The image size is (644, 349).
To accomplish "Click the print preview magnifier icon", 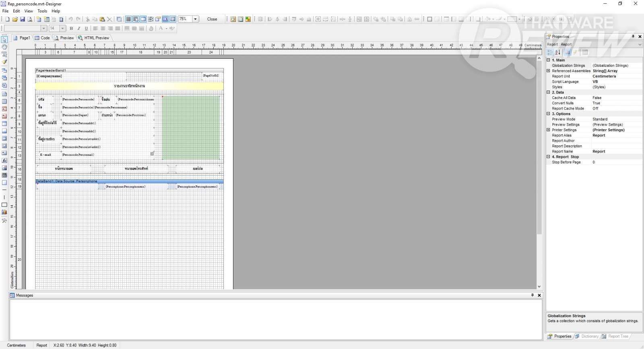I will [30, 19].
